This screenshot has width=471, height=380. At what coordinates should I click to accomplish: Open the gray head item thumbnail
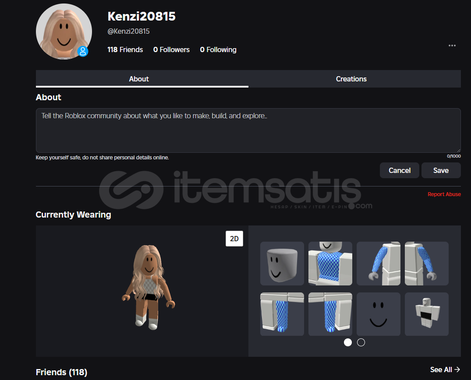(x=282, y=263)
